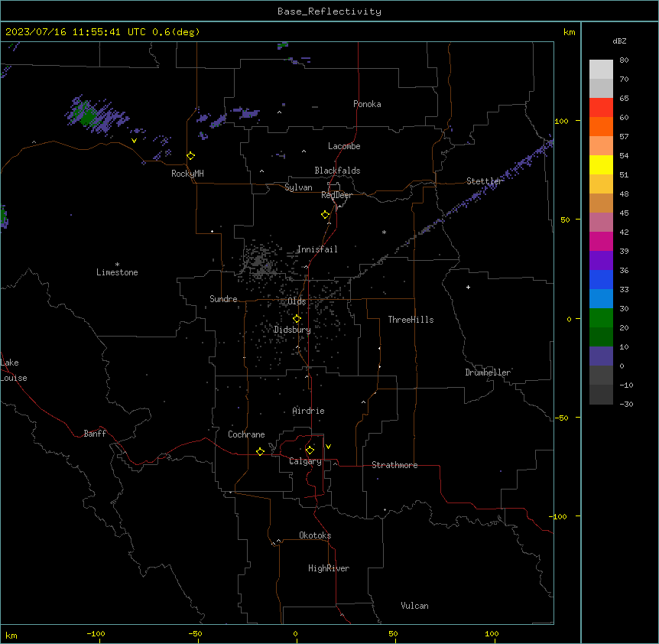Click the Lacombe city label
The height and width of the screenshot is (644, 659).
pyautogui.click(x=344, y=146)
